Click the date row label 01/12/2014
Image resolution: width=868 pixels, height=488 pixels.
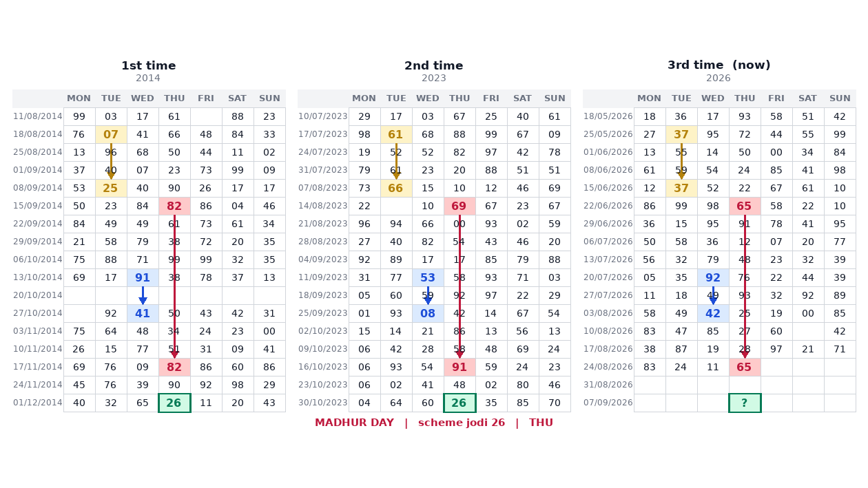point(38,403)
